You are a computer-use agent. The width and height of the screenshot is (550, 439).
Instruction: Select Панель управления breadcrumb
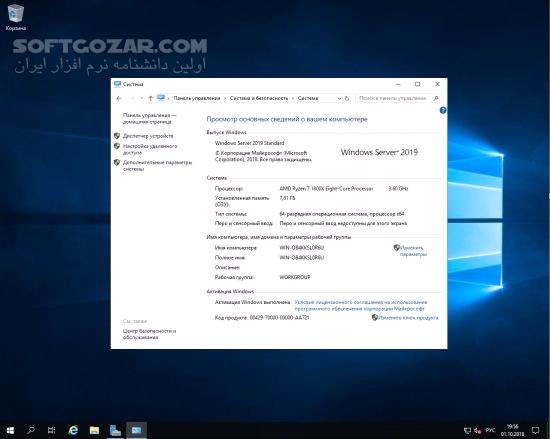(x=197, y=98)
